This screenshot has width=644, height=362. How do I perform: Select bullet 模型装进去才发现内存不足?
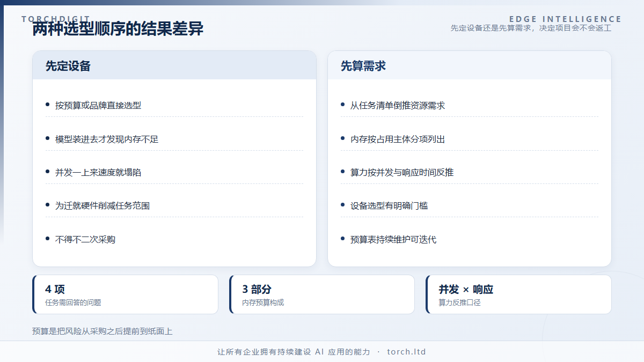coord(107,139)
